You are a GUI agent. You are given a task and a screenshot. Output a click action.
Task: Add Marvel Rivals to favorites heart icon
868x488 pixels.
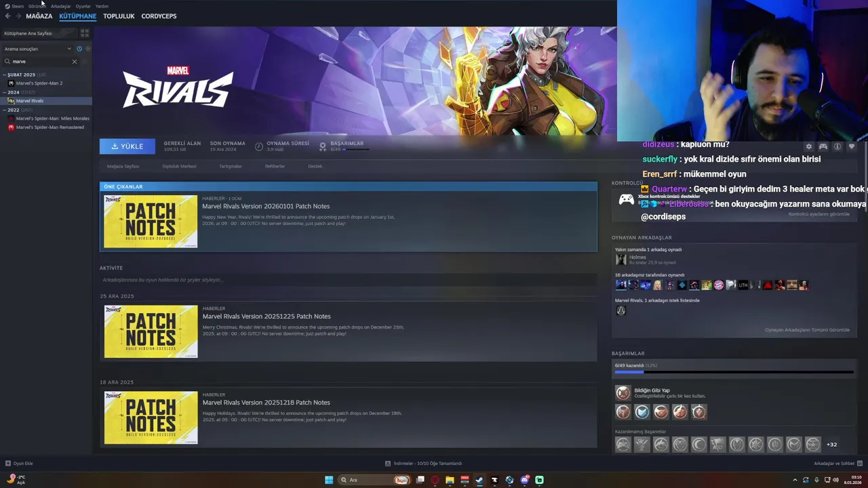(x=852, y=146)
